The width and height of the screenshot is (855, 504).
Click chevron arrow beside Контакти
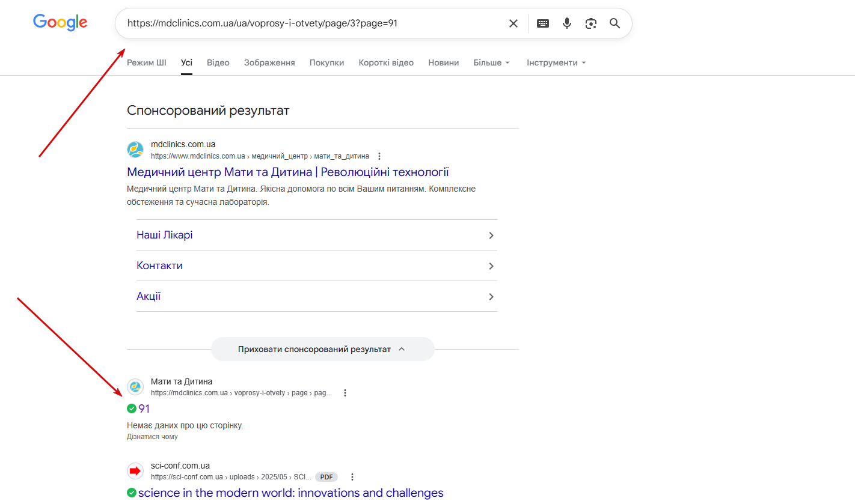pos(491,266)
